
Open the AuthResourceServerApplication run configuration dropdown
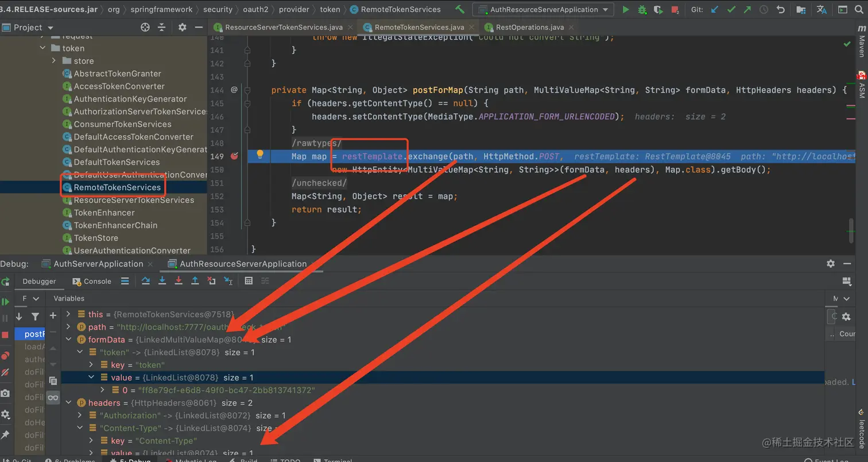pyautogui.click(x=542, y=9)
